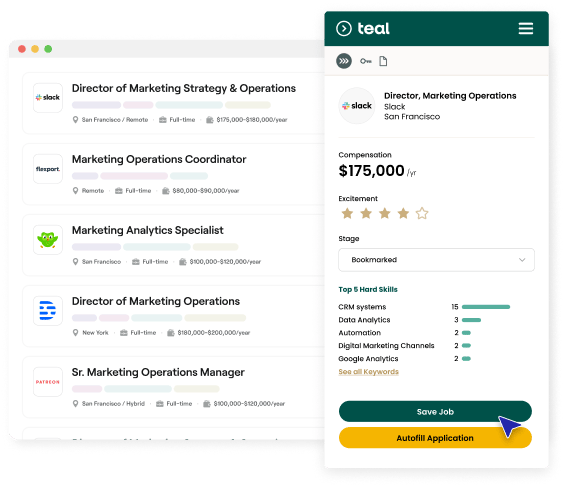This screenshot has width=564, height=487.
Task: Click the blue striped D company logo
Action: coord(48,310)
